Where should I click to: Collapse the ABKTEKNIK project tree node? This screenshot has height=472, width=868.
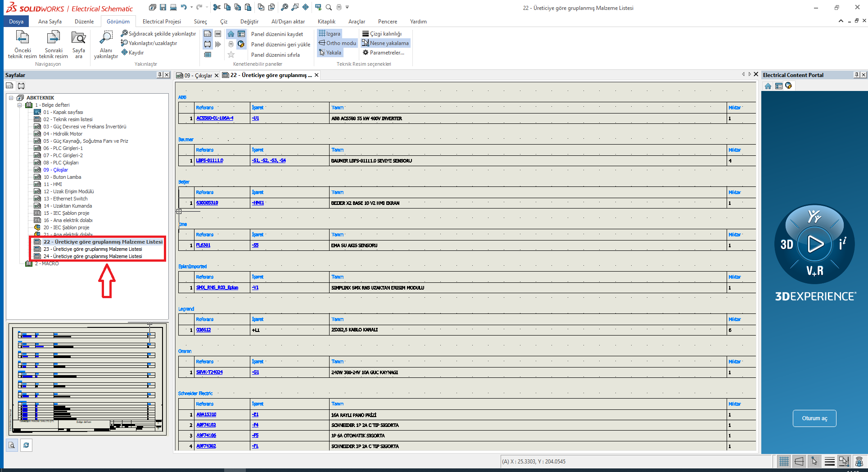pos(11,98)
